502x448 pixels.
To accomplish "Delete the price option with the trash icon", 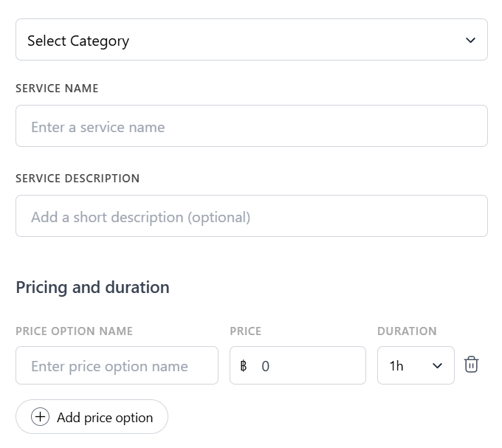I will (x=471, y=365).
